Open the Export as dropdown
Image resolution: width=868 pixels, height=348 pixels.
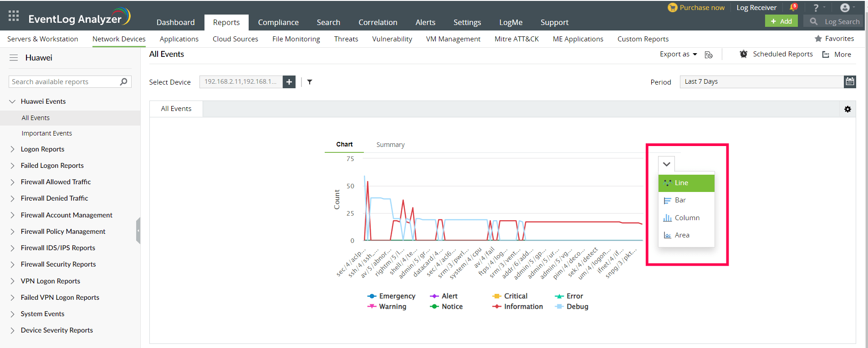pyautogui.click(x=678, y=54)
